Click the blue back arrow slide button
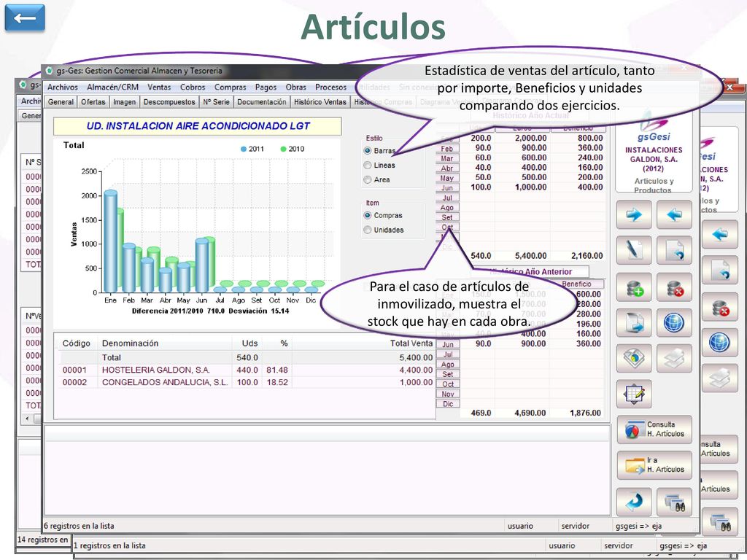Screen dimensions: 747x560 [25, 17]
